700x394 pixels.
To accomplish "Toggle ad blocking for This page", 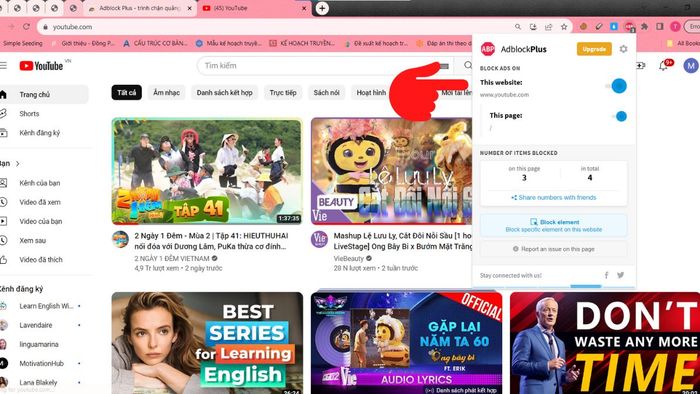I will pos(619,116).
